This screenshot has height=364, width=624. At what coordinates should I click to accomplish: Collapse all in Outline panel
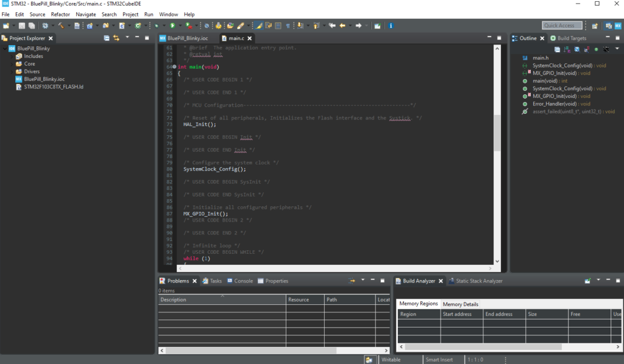click(x=557, y=50)
